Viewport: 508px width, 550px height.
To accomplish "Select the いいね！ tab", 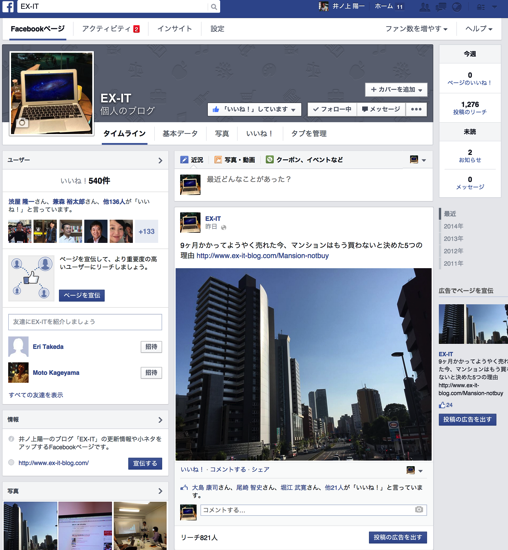I will [259, 134].
